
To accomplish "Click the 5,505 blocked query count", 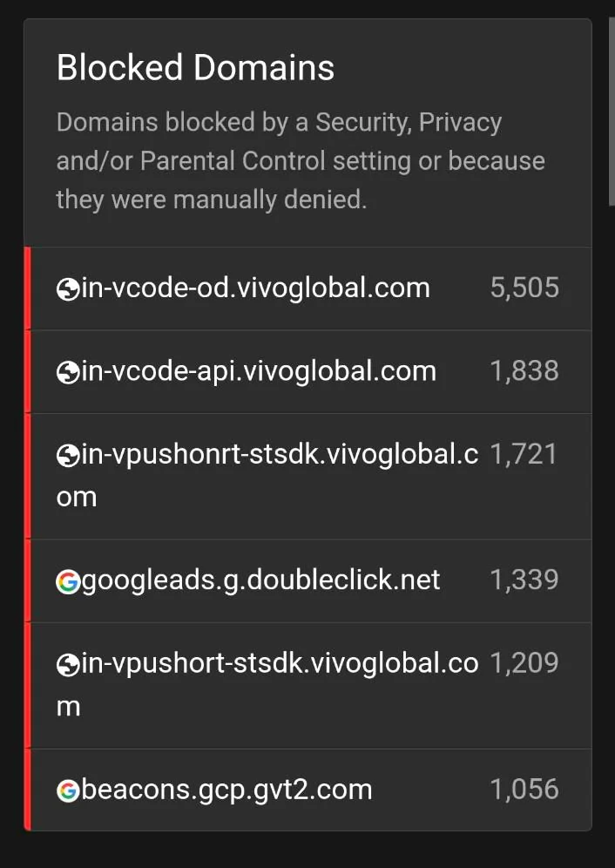I will 524,288.
